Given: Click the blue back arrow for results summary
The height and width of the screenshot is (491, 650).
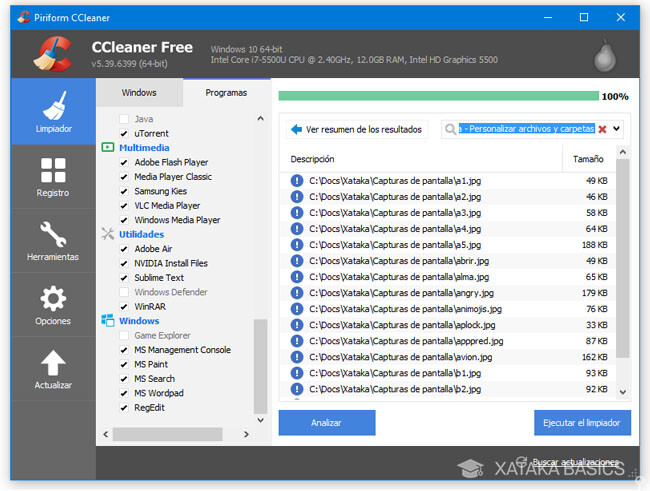Looking at the screenshot, I should (x=296, y=129).
